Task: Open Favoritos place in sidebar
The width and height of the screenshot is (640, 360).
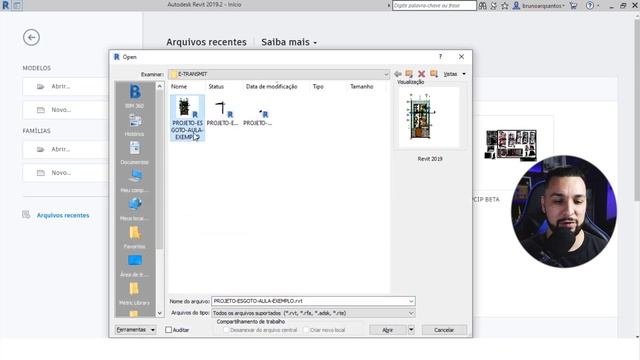Action: 135,237
